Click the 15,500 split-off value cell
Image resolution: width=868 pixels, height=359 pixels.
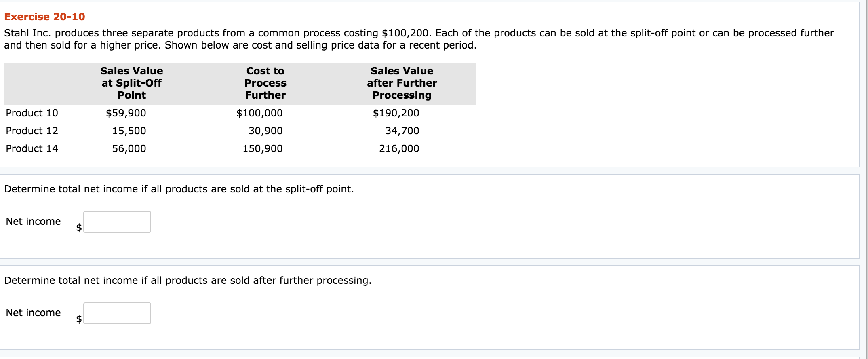(129, 131)
